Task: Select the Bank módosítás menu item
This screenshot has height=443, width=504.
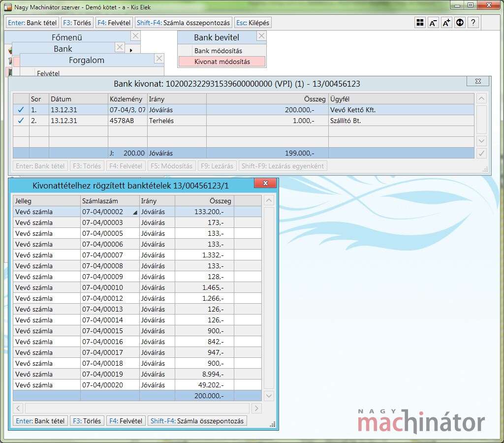Action: tap(218, 51)
